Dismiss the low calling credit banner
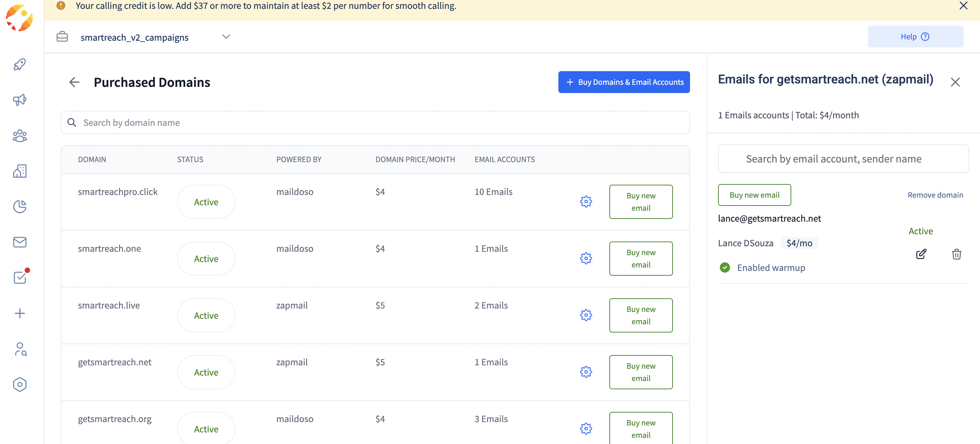980x444 pixels. tap(963, 6)
